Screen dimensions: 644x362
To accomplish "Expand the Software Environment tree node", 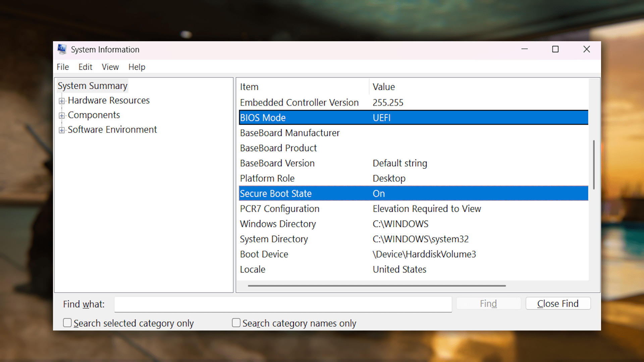I will (62, 130).
